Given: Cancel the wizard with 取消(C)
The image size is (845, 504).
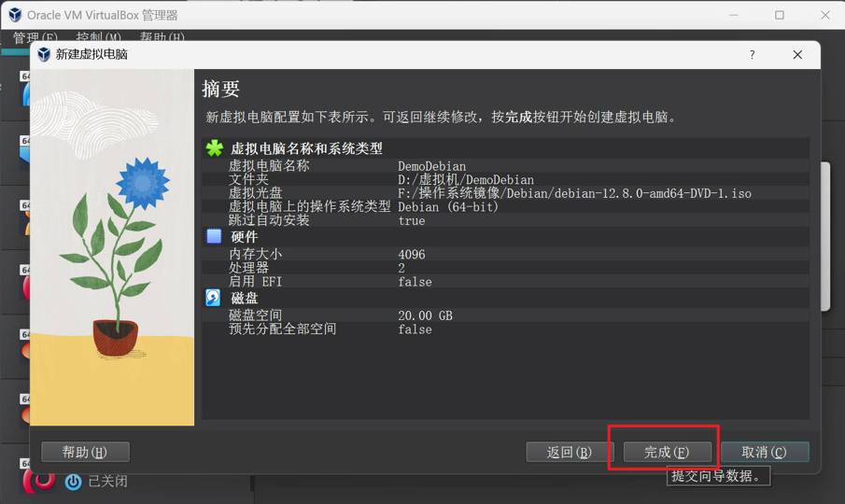Looking at the screenshot, I should [763, 452].
